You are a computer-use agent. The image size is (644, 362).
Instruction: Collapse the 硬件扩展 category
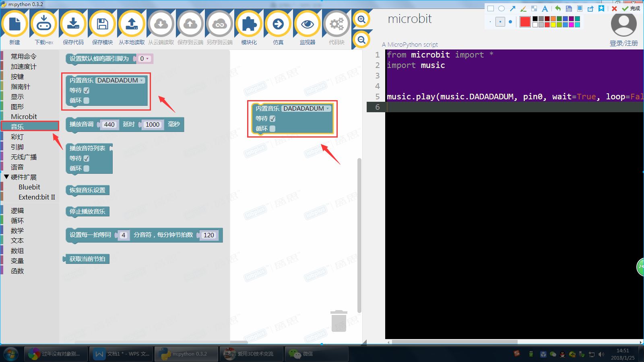point(6,177)
